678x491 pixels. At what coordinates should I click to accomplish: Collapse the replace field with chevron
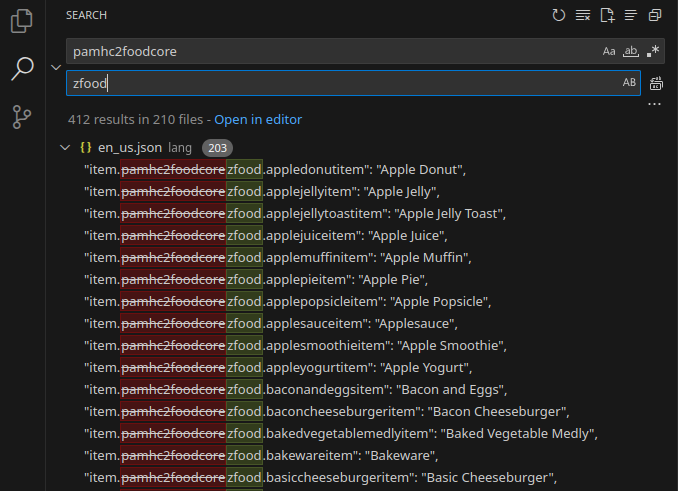coord(55,67)
